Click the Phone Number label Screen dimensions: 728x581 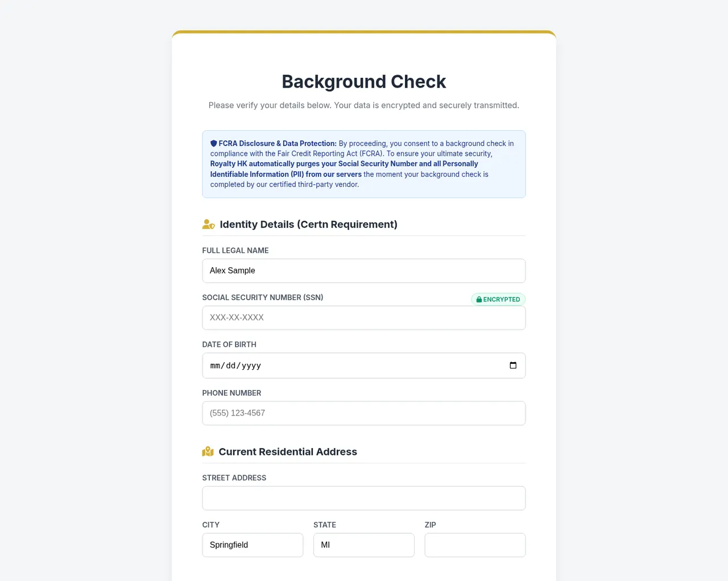pyautogui.click(x=231, y=393)
